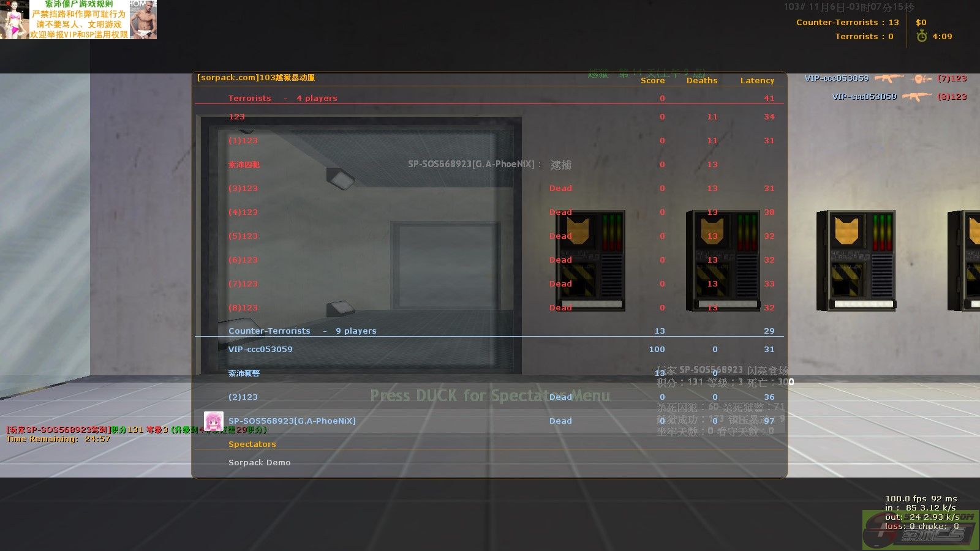Select VIP-ccc053059 in the scoreboard list
This screenshot has width=980, height=551.
coord(260,350)
